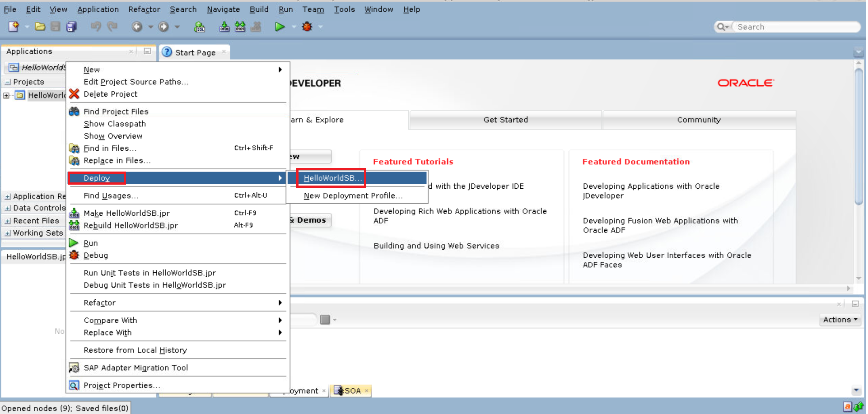Minimize the Applications panel
This screenshot has height=414, width=868.
click(147, 51)
